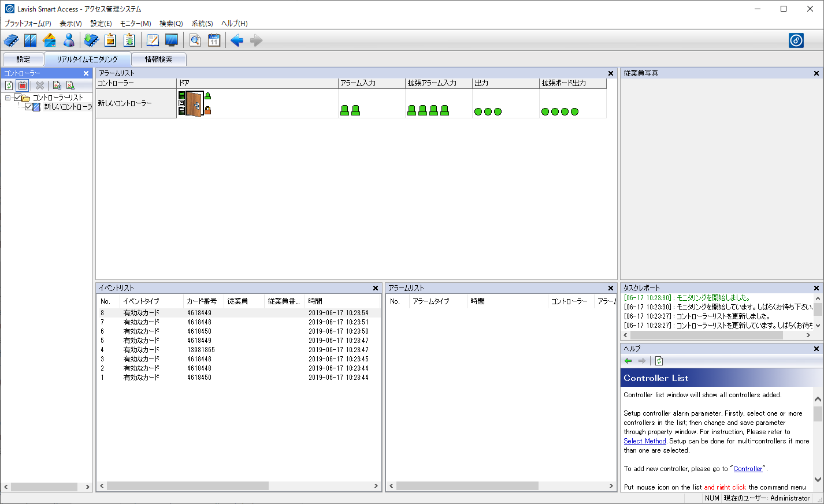
Task: Close the 従業員写真 panel
Action: click(x=816, y=73)
